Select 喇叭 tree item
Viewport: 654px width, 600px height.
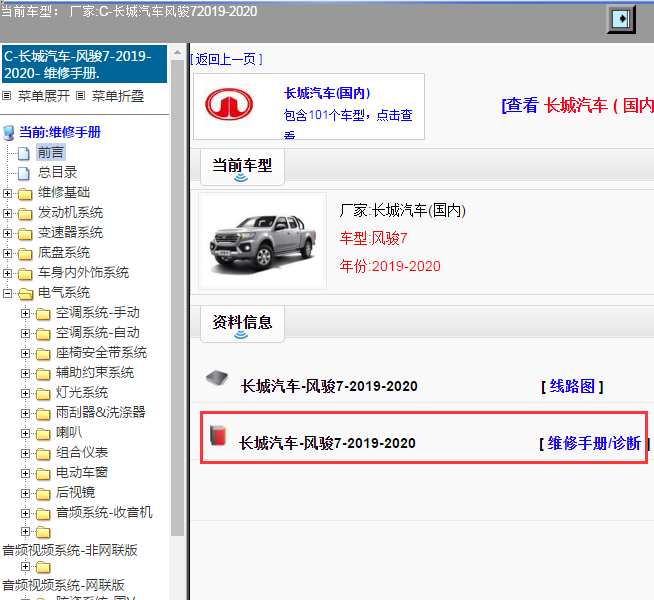[x=69, y=432]
